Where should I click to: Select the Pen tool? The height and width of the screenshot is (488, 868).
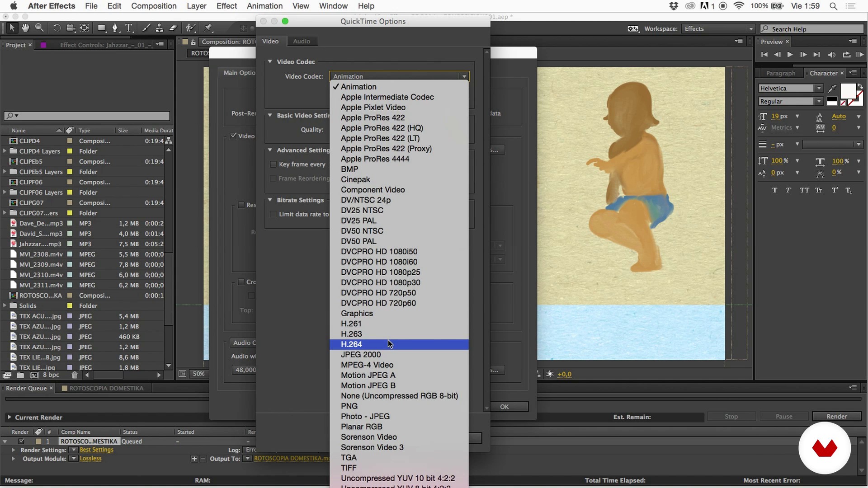[115, 28]
